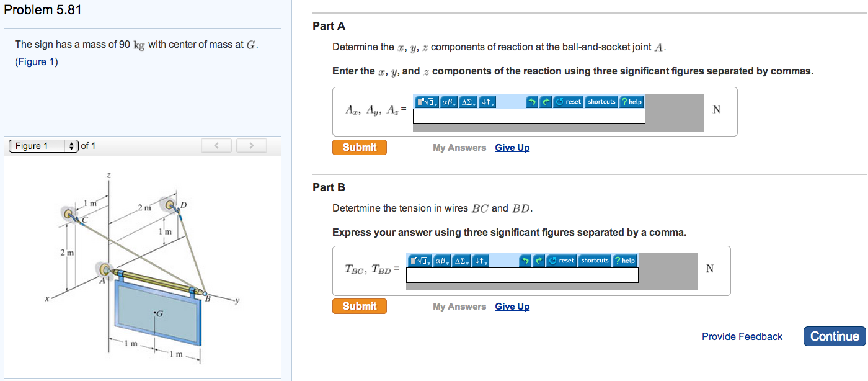This screenshot has height=381, width=868.
Task: Click Give Up for Part B
Action: 511,306
